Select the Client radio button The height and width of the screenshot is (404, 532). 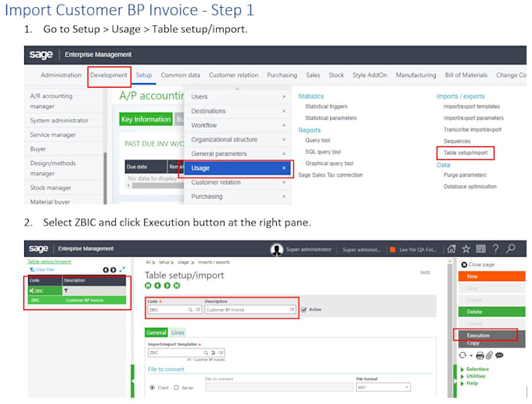click(x=153, y=388)
